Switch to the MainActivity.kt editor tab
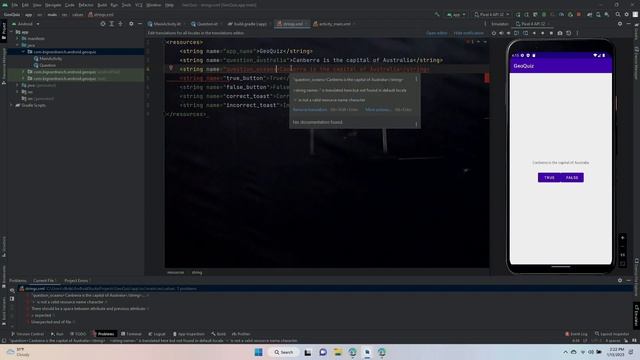 (165, 24)
